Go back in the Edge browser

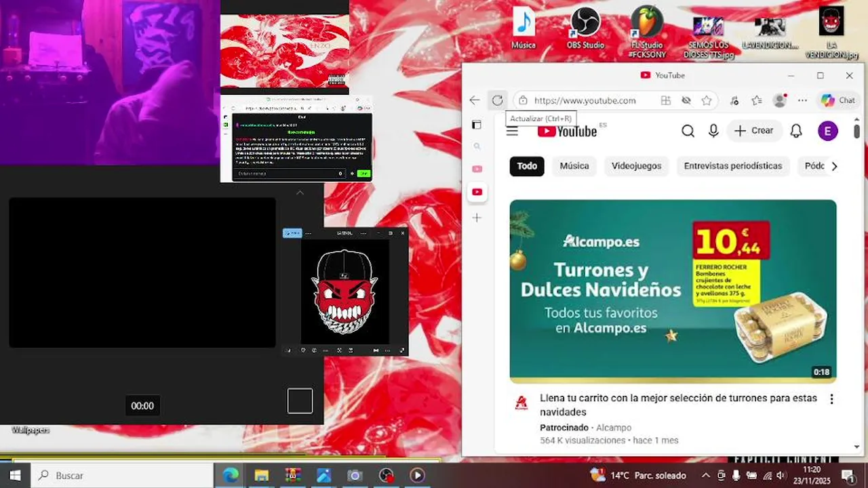pyautogui.click(x=475, y=100)
